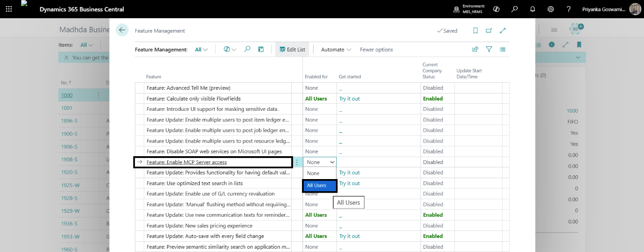This screenshot has width=644, height=252.
Task: Select row Disable SOAP web services feature
Action: point(214,151)
